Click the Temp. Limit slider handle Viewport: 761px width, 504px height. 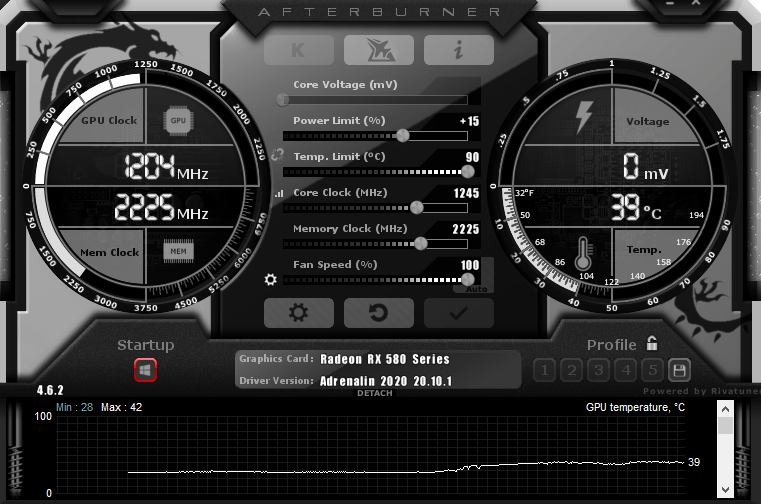pyautogui.click(x=468, y=171)
